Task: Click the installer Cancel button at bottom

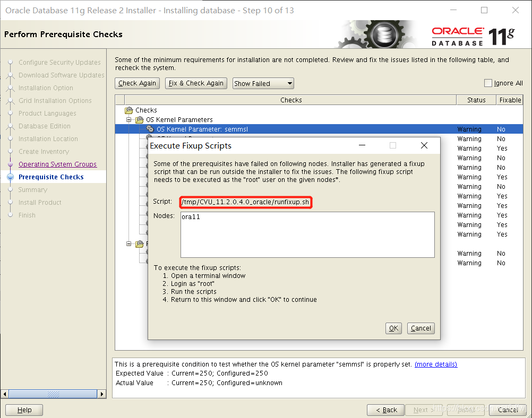Action: pyautogui.click(x=508, y=410)
